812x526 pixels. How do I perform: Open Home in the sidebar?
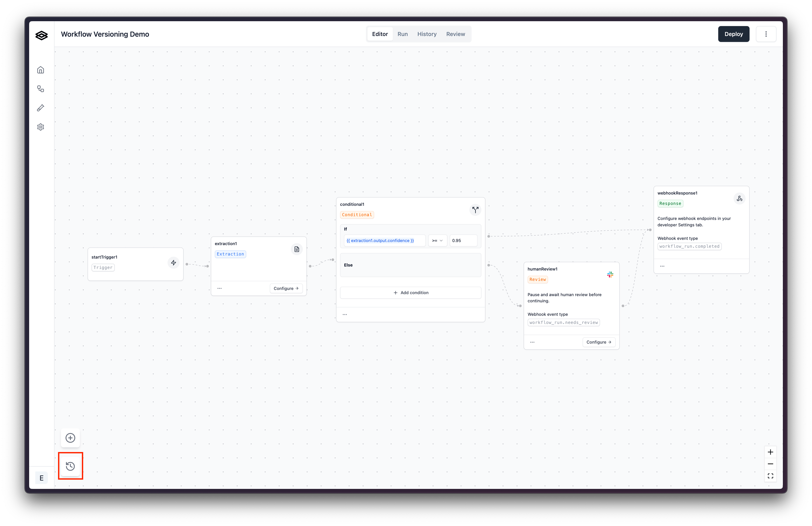[41, 70]
